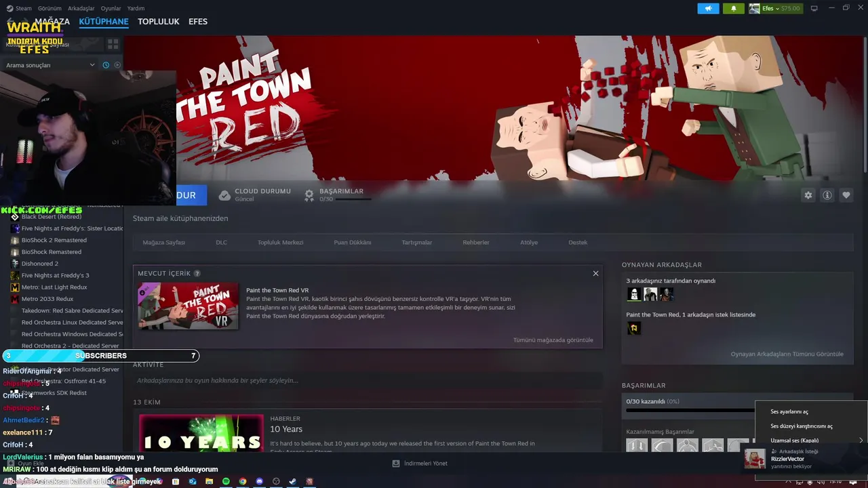Expand Uzamsal ses submenu arrow
Image resolution: width=868 pixels, height=488 pixels.
861,441
